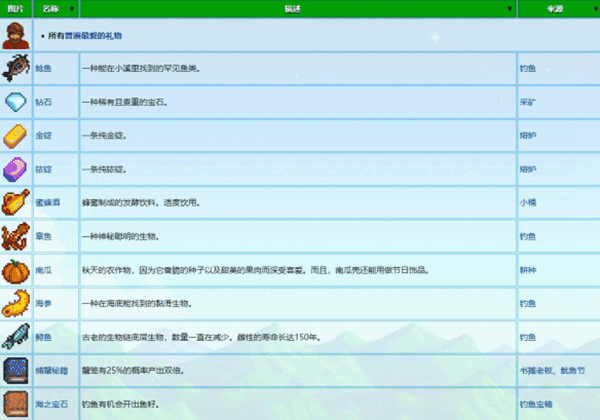Screen dimensions: 600x420
Task: Click the catfish (鲶鱼) item image
Action: pos(16,68)
